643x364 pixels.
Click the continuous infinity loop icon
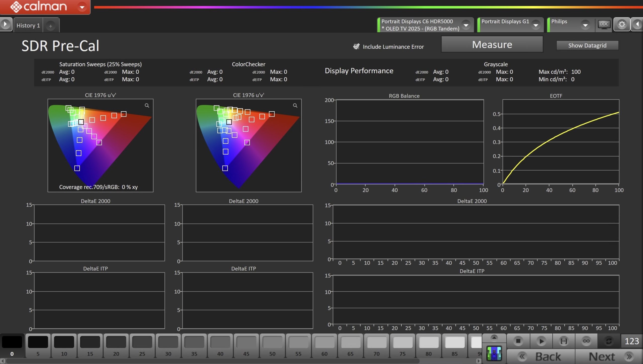click(x=586, y=341)
